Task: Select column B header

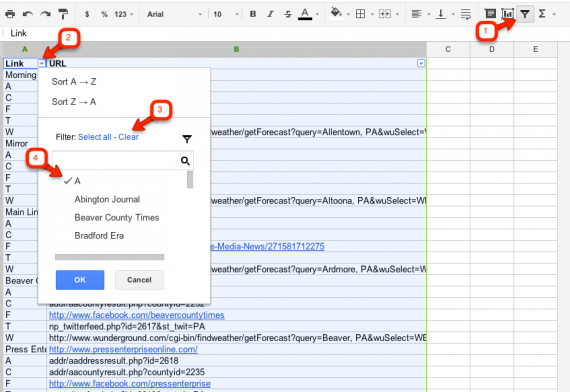Action: pos(236,49)
